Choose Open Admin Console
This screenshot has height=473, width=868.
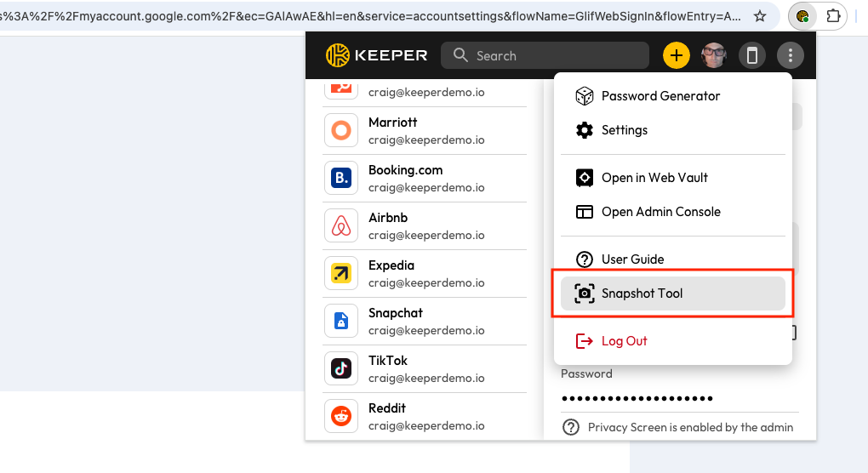[x=660, y=212]
